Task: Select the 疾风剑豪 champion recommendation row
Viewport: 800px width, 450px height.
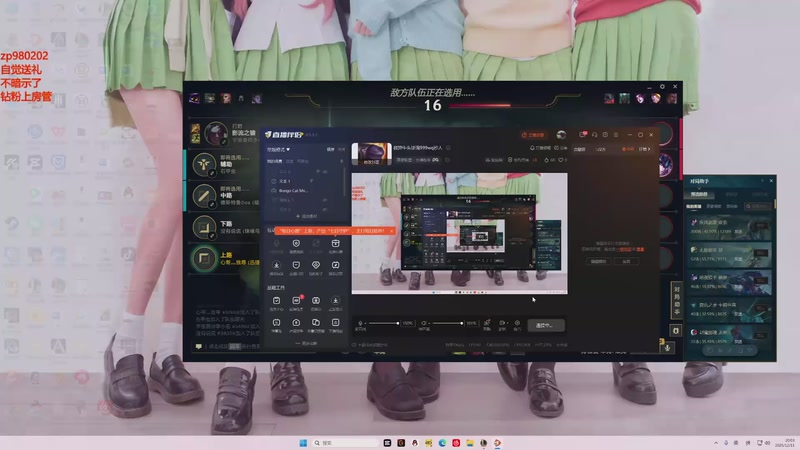Action: point(730,227)
